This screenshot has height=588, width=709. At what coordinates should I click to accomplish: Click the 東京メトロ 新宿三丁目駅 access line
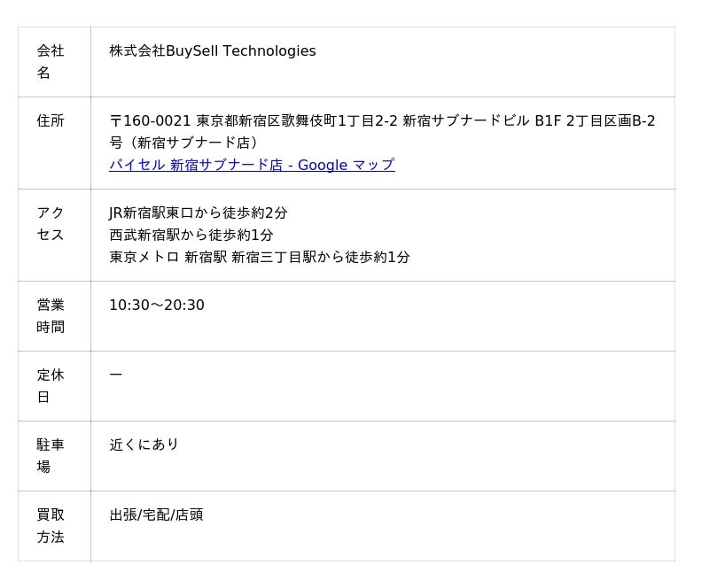(x=260, y=257)
